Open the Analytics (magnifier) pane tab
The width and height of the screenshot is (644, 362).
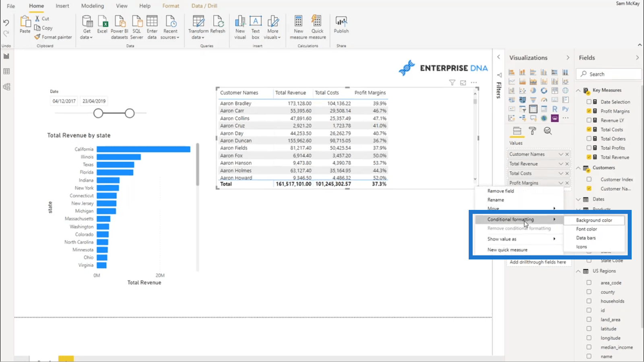[x=547, y=131]
